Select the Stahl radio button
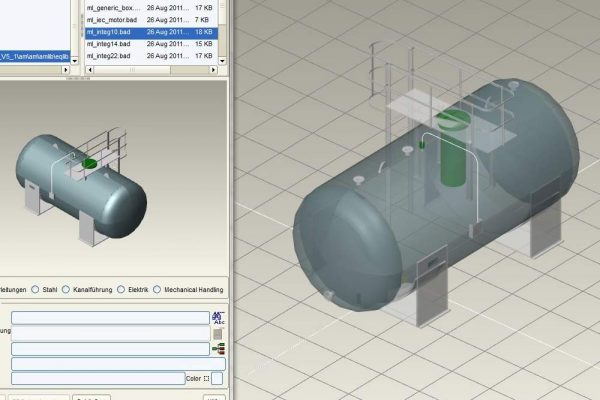The image size is (600, 400). (36, 290)
